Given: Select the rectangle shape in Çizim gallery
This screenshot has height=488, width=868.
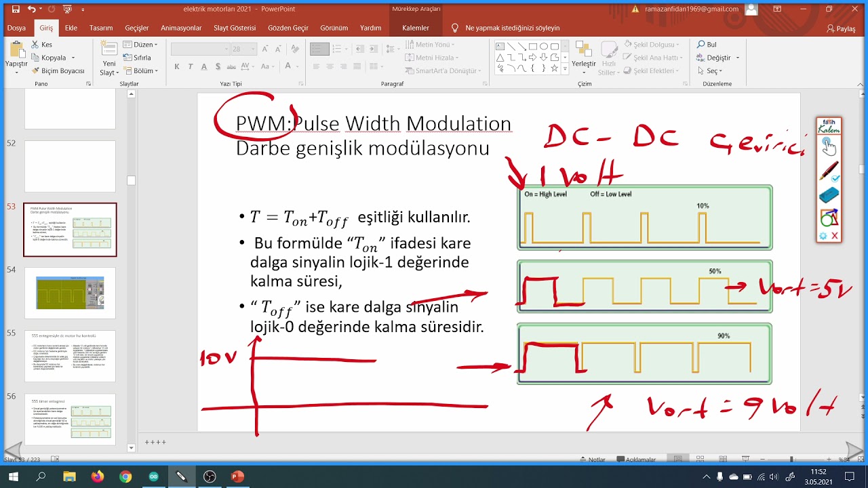Looking at the screenshot, I should (x=533, y=47).
